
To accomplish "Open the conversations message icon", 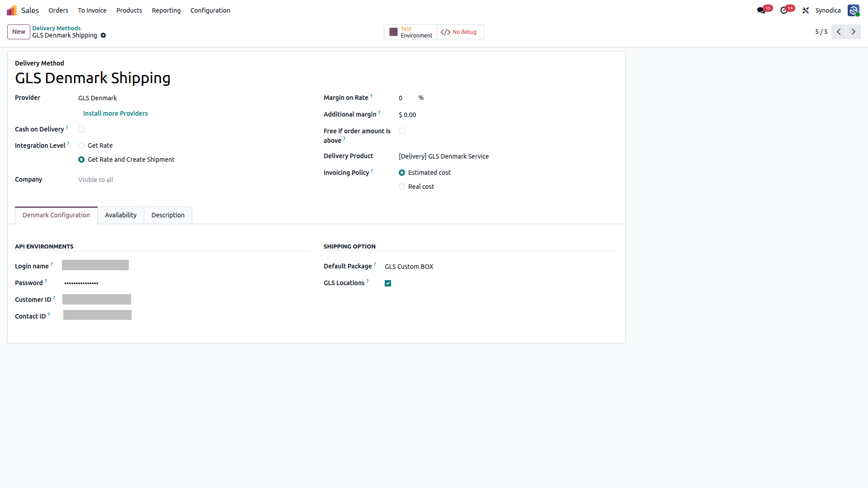I will click(761, 10).
